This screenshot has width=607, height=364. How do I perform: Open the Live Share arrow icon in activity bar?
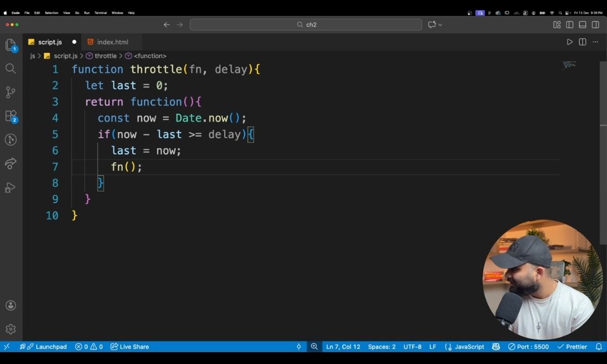tap(11, 163)
